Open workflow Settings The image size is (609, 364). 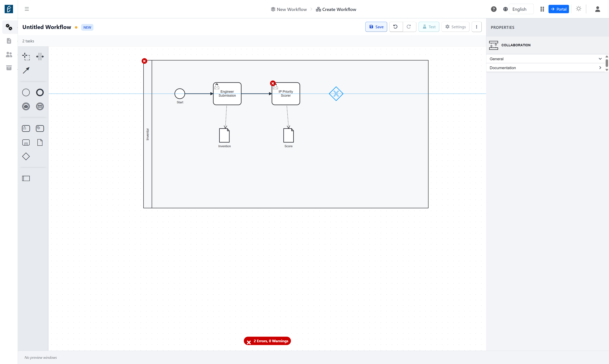point(455,27)
